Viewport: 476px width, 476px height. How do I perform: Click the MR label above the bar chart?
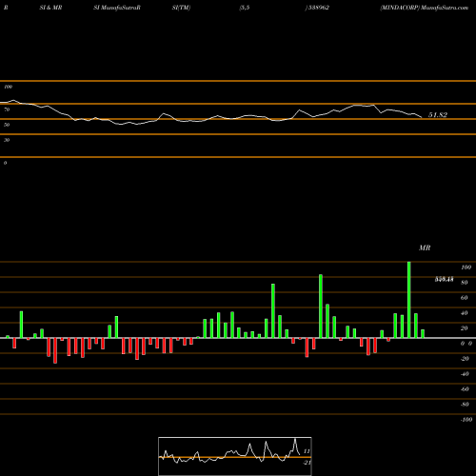point(425,248)
